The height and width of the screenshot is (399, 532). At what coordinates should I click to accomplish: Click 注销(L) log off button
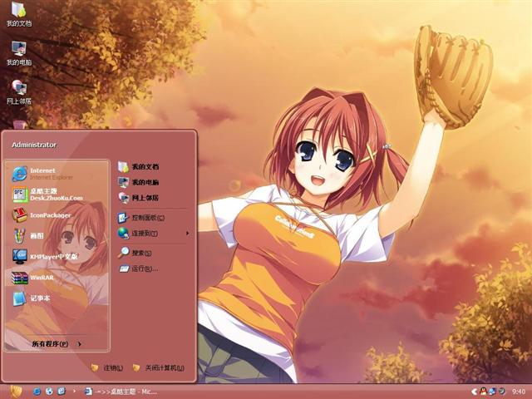[x=107, y=367]
